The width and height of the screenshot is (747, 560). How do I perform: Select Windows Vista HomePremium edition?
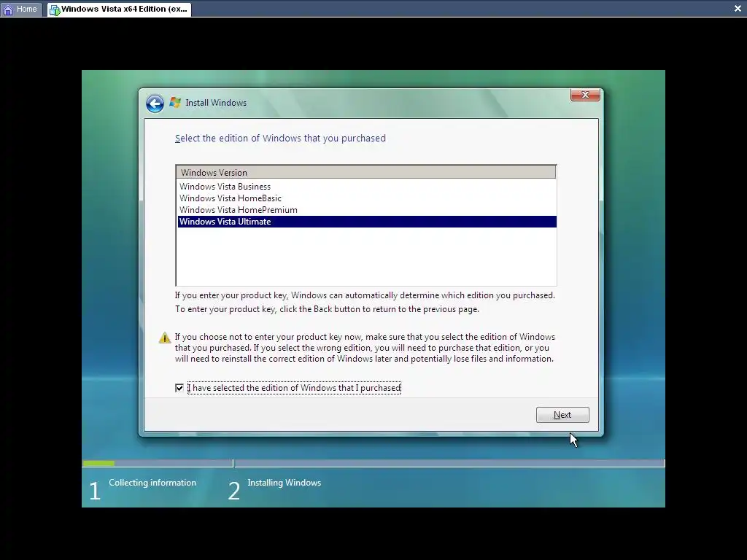tap(367, 210)
